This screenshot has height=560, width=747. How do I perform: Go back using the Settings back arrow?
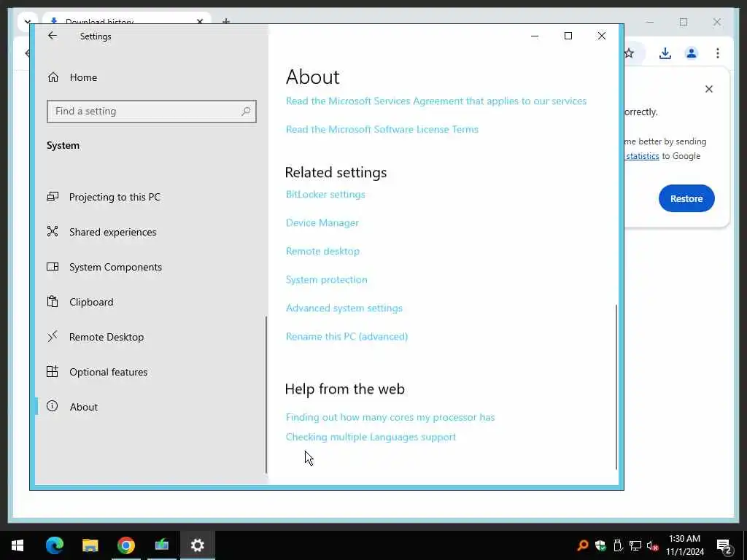tap(53, 36)
